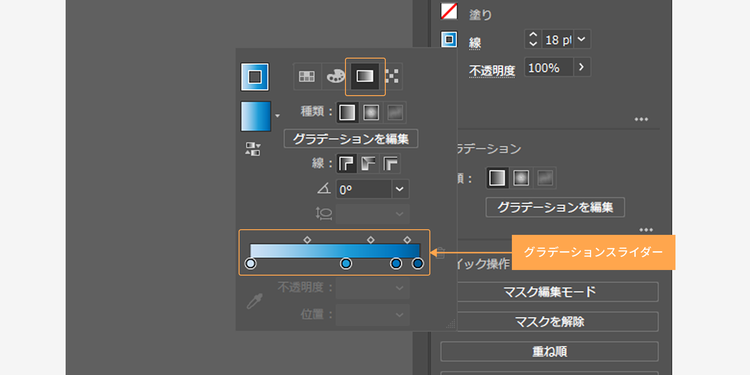The image size is (750, 375).
Task: Select the lightest blue color stop
Action: pyautogui.click(x=251, y=264)
